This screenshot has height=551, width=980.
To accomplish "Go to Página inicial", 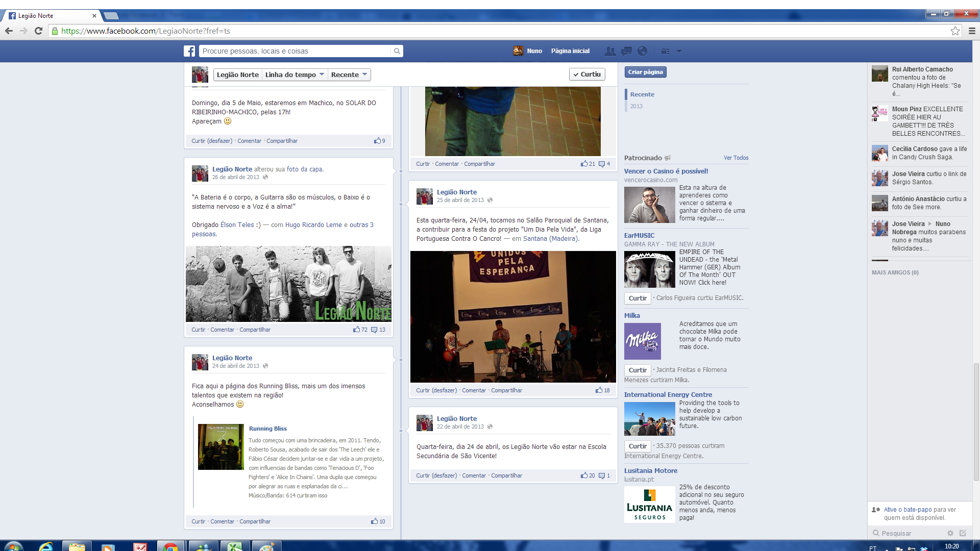I will 570,51.
